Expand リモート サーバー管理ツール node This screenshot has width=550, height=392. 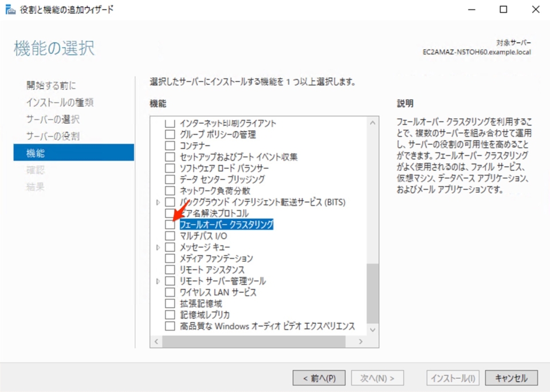coord(158,281)
